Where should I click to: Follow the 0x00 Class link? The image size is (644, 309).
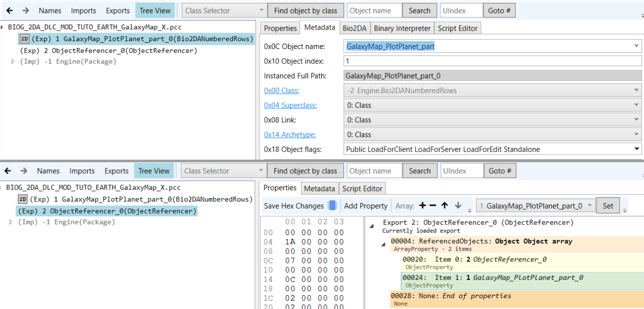click(281, 91)
